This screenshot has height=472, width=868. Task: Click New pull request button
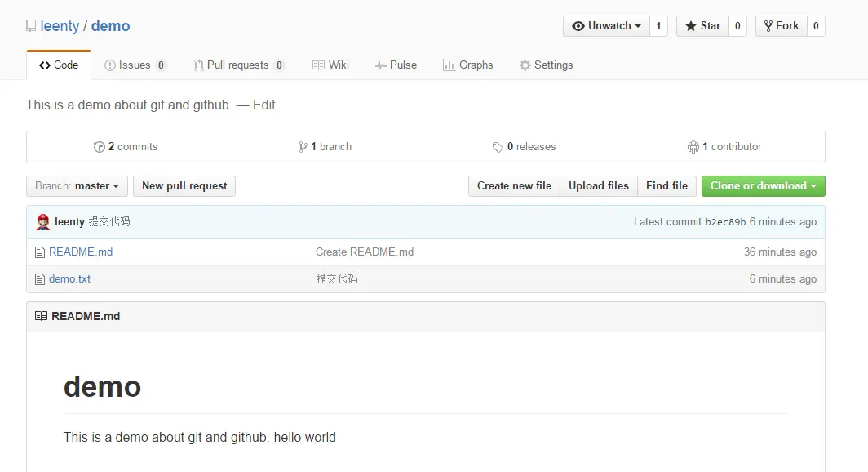tap(184, 186)
